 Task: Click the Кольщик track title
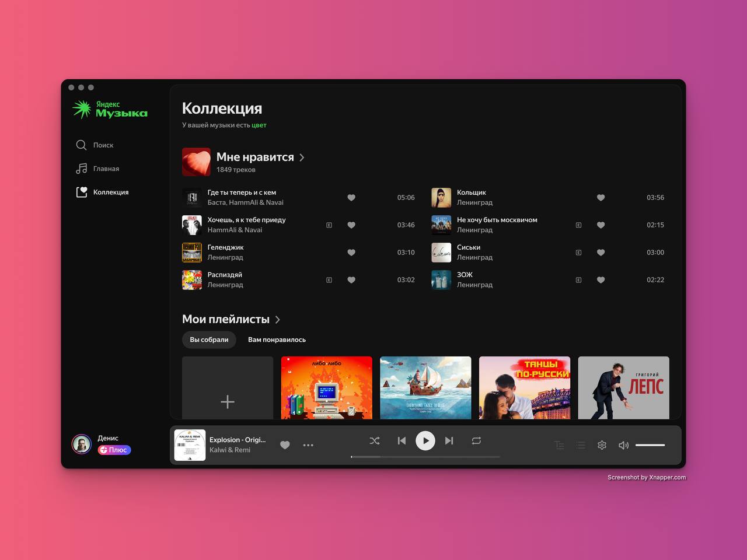[472, 192]
